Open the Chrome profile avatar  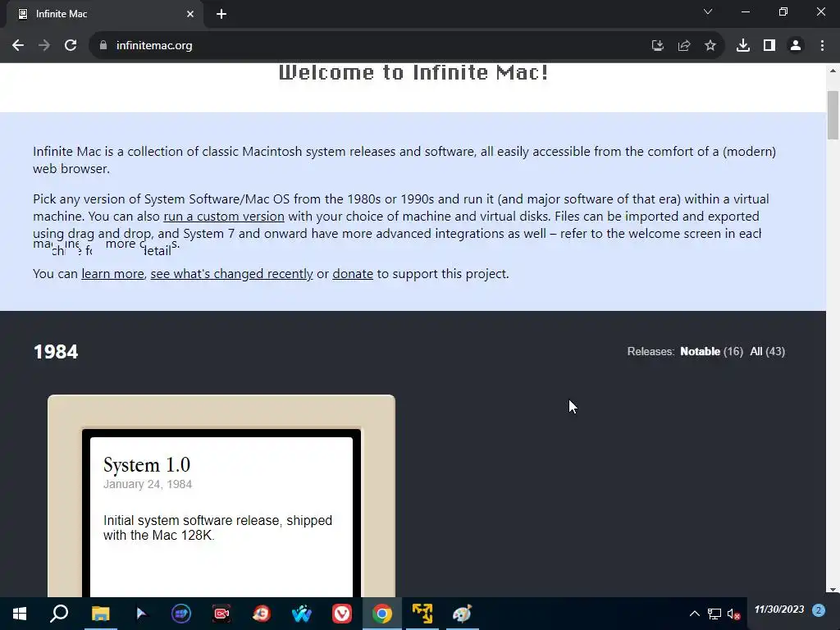click(x=796, y=46)
